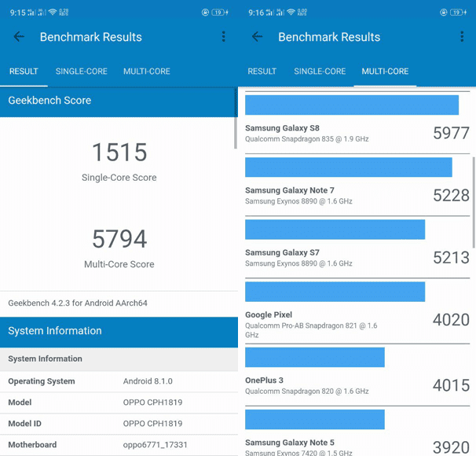Tap score bar above Galaxy S8

352,105
